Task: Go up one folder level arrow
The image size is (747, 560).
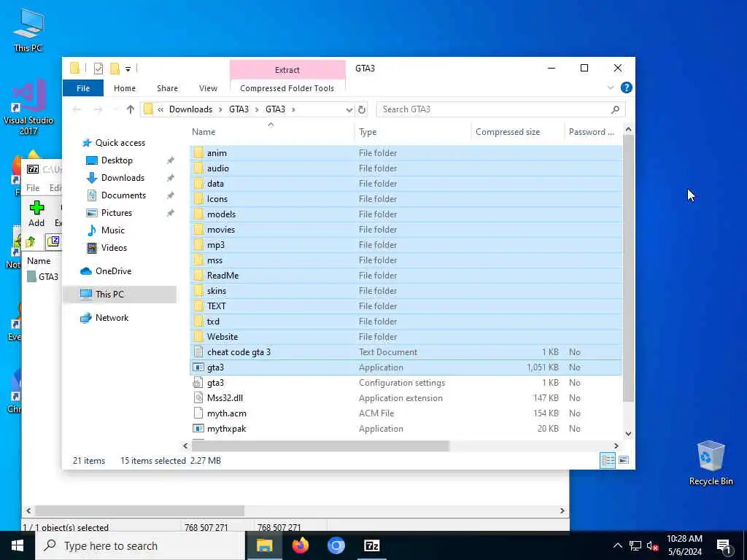Action: coord(130,109)
